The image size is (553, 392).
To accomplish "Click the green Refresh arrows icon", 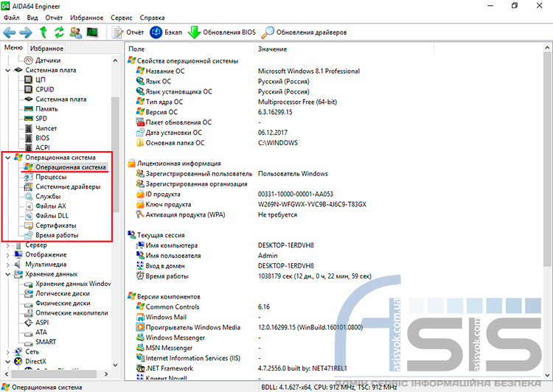I will pos(59,32).
